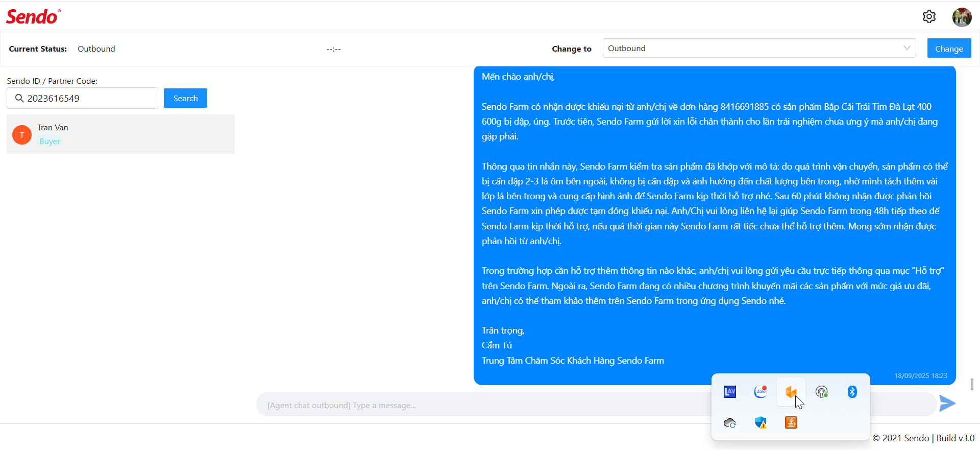
Task: Click the Search button
Action: pos(185,98)
